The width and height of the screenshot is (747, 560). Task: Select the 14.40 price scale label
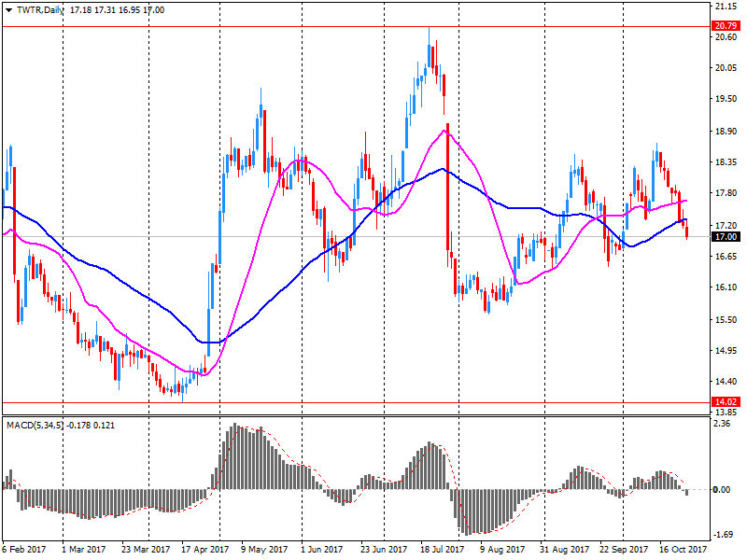(726, 381)
